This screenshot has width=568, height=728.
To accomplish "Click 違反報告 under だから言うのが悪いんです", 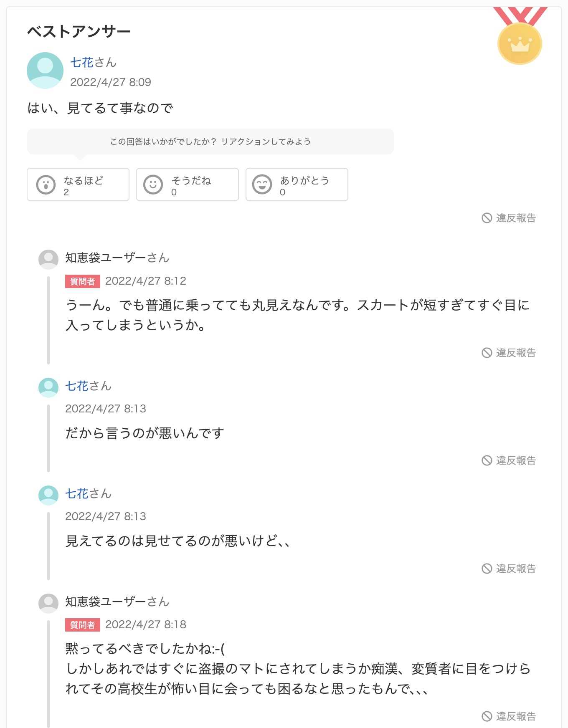I will [x=509, y=460].
